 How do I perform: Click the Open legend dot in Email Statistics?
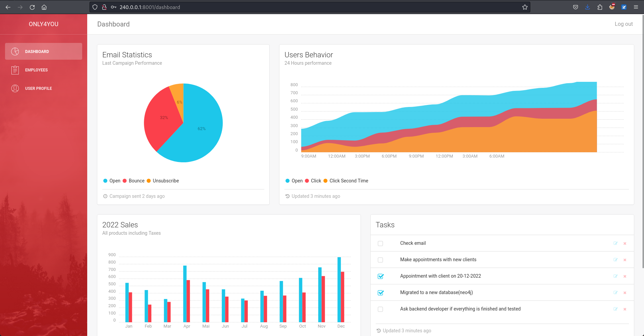(105, 181)
